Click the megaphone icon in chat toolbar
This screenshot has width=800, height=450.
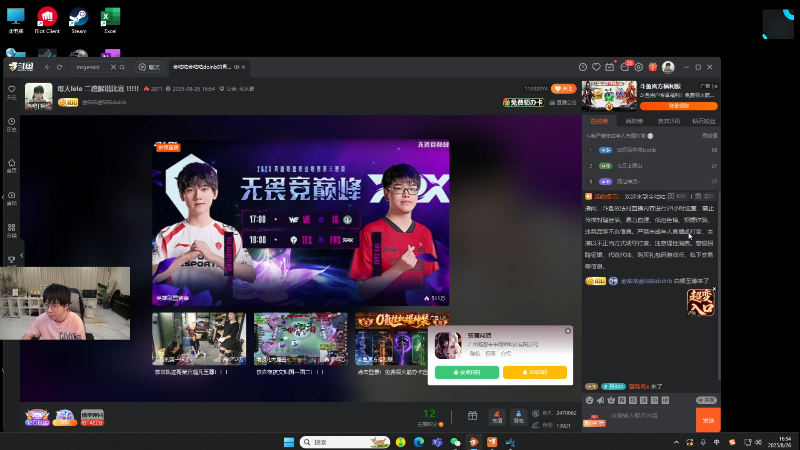click(600, 401)
